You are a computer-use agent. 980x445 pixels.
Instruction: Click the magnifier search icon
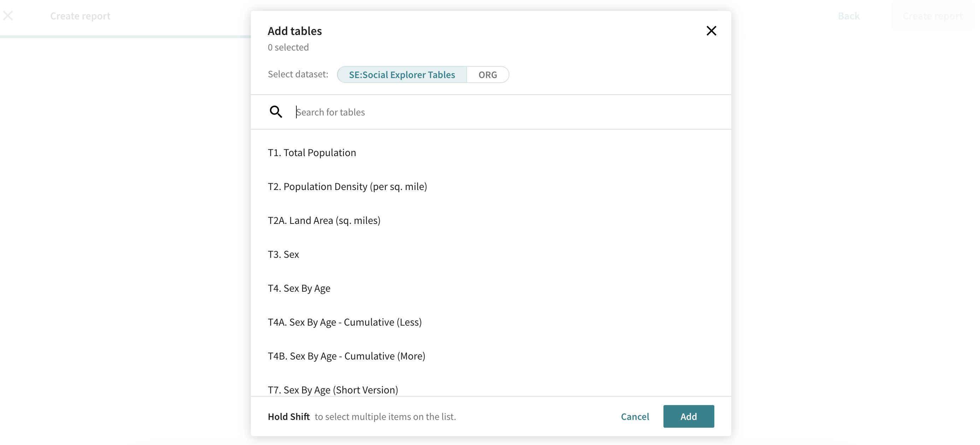[x=276, y=112]
